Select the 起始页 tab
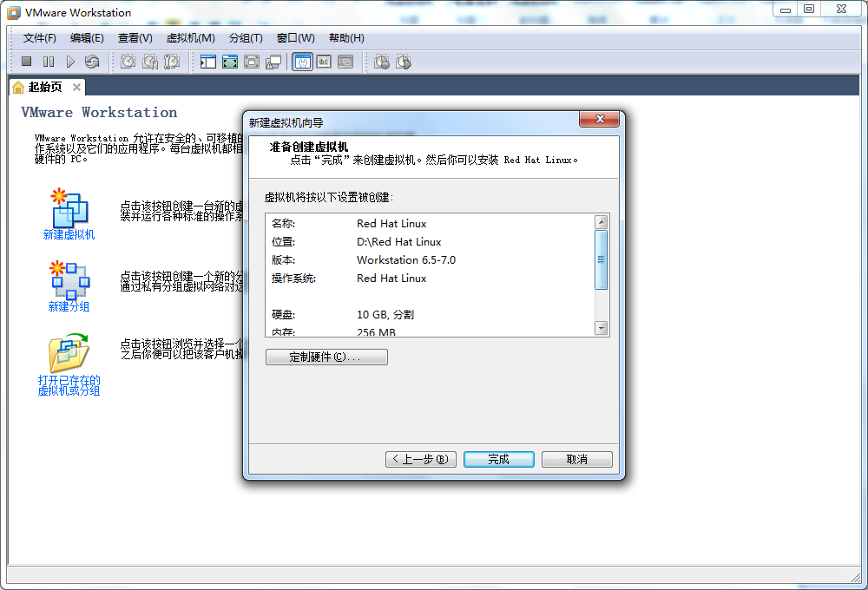The image size is (868, 590). pos(45,87)
